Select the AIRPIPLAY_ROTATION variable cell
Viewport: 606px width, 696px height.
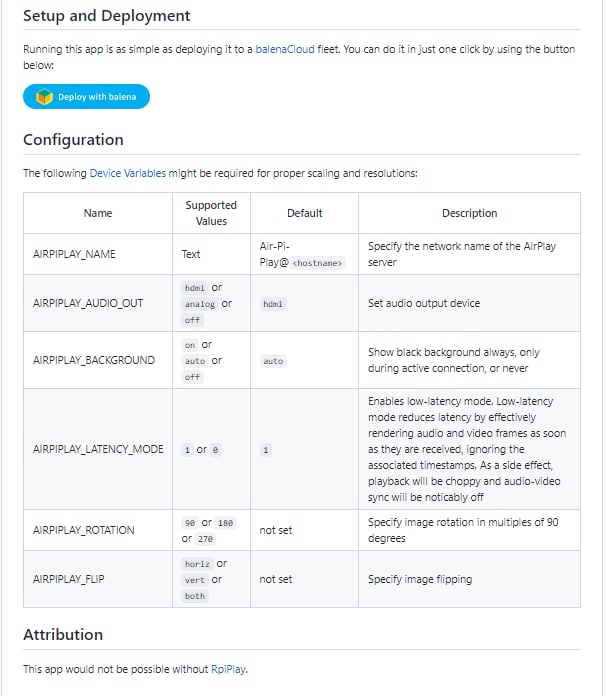(83, 530)
